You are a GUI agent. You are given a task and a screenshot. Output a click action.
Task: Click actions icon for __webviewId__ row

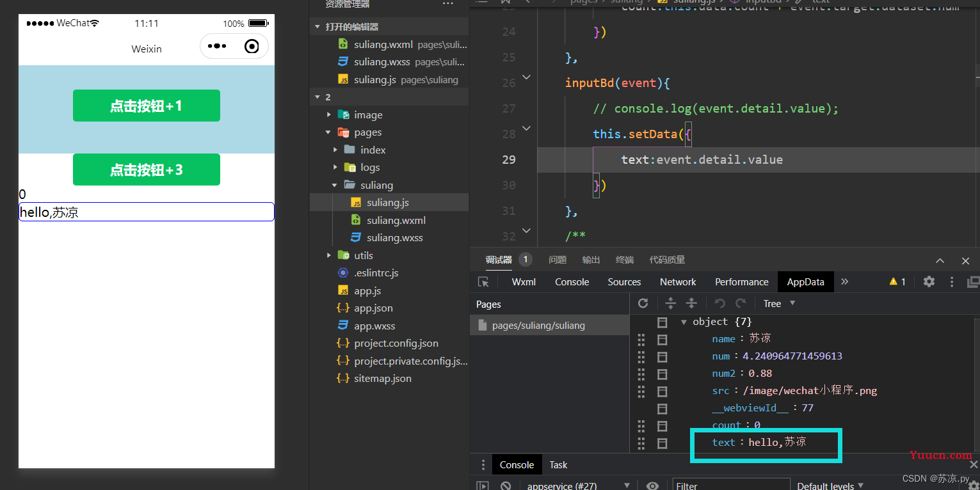[663, 408]
